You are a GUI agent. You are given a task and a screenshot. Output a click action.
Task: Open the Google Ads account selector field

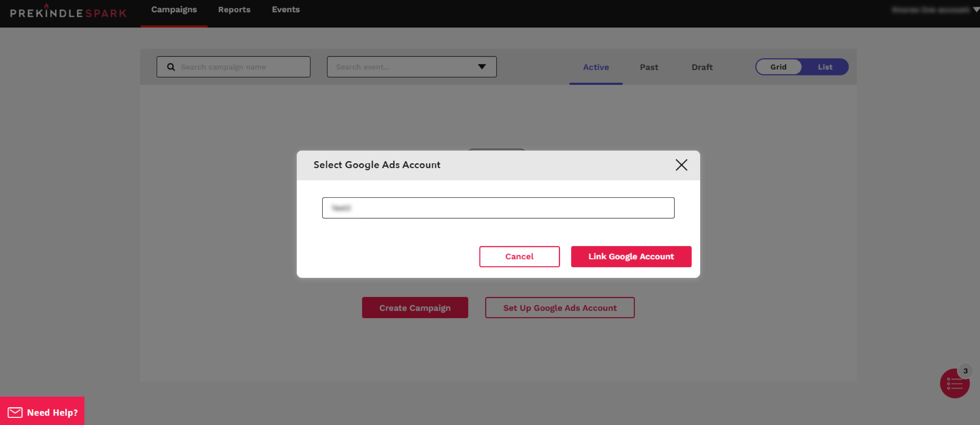tap(498, 208)
